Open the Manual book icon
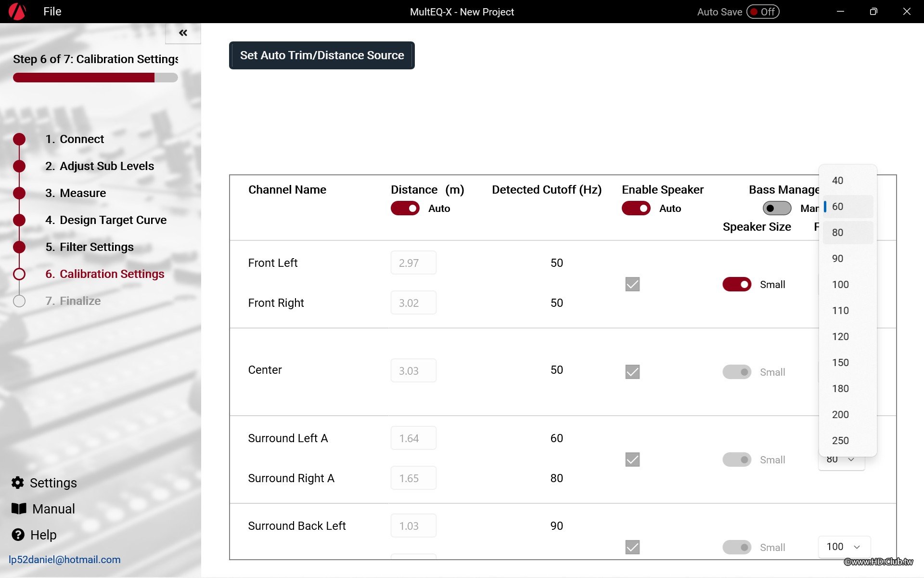The height and width of the screenshot is (578, 924). click(x=19, y=509)
